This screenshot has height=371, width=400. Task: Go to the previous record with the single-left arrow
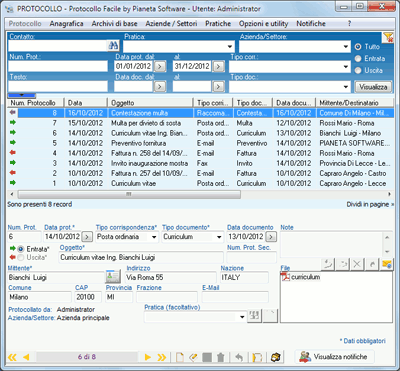(26, 357)
